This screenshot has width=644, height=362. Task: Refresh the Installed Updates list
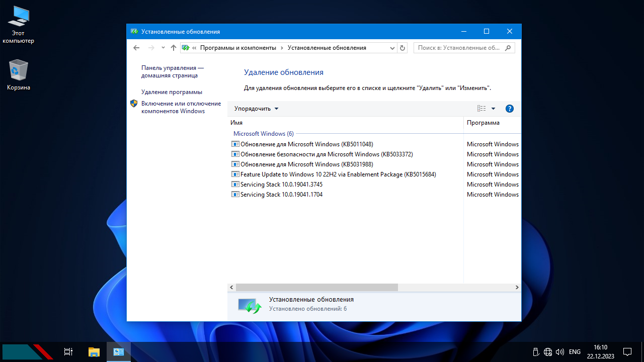[402, 48]
